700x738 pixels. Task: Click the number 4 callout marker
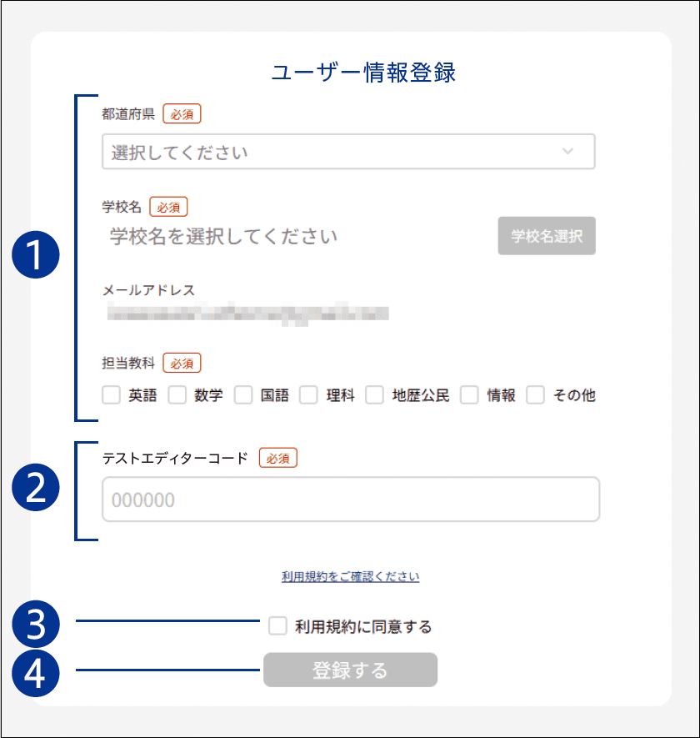[36, 673]
